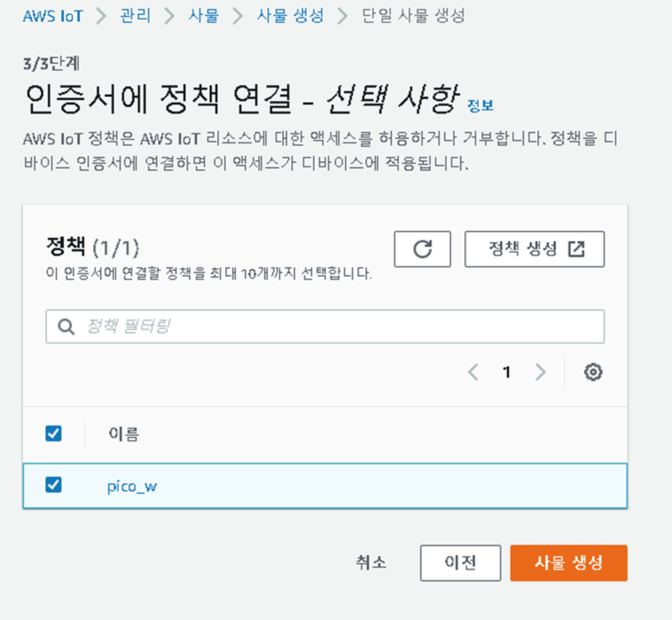Go to previous page of policies
672x620 pixels.
point(473,372)
